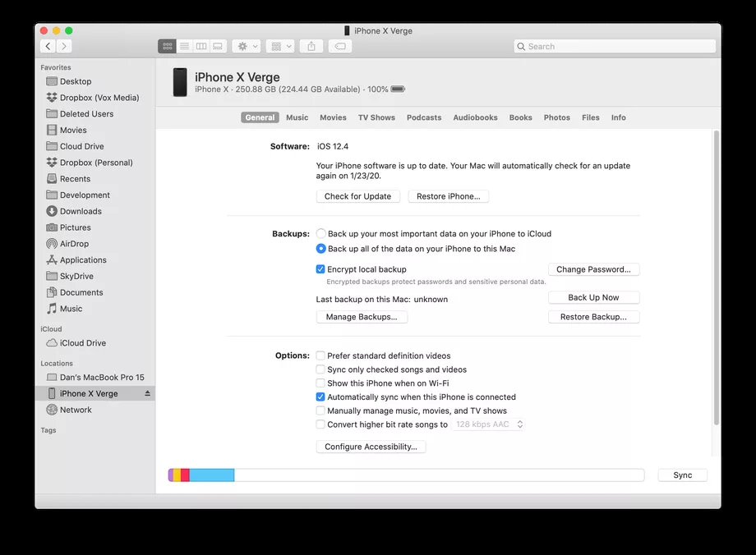Switch to the Files tab
756x555 pixels.
point(591,117)
